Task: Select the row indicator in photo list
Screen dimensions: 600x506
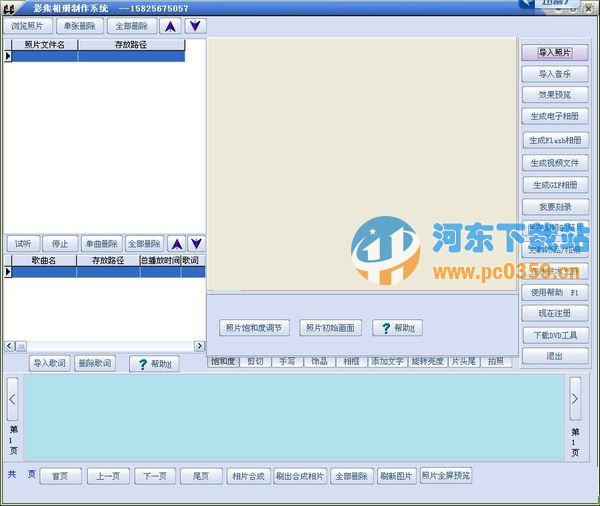Action: tap(8, 56)
